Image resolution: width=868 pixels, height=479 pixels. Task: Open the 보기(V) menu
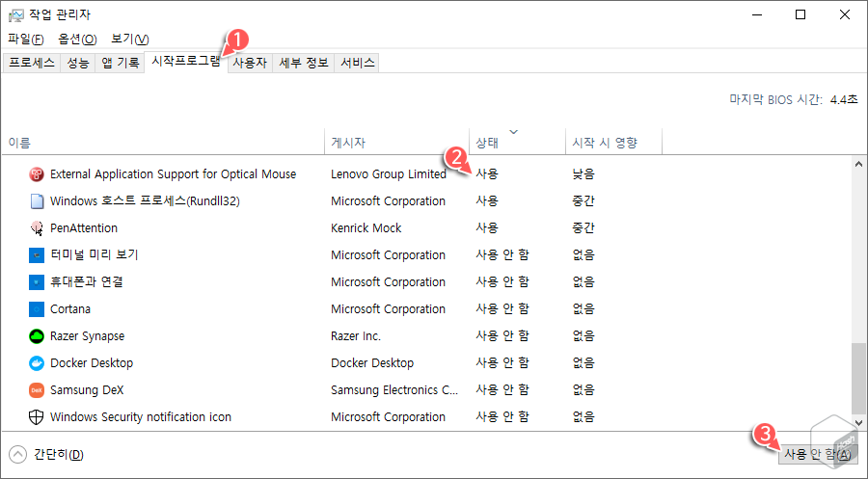pyautogui.click(x=129, y=39)
